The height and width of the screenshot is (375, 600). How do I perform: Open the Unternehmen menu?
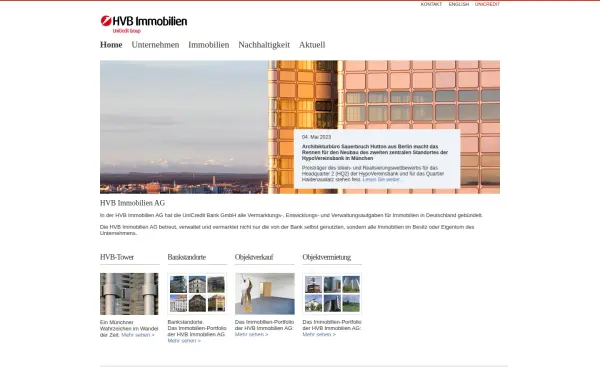click(155, 45)
